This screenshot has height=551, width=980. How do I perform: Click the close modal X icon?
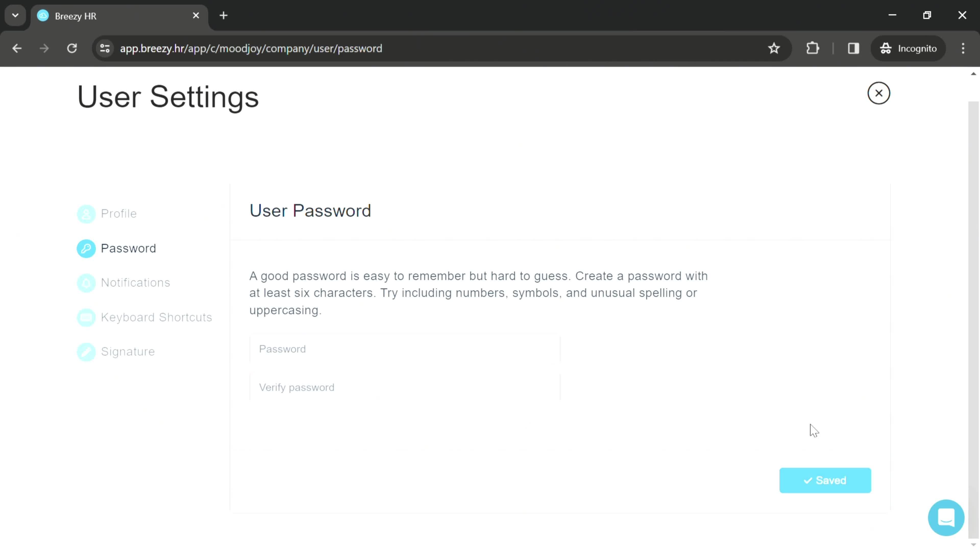(x=879, y=93)
